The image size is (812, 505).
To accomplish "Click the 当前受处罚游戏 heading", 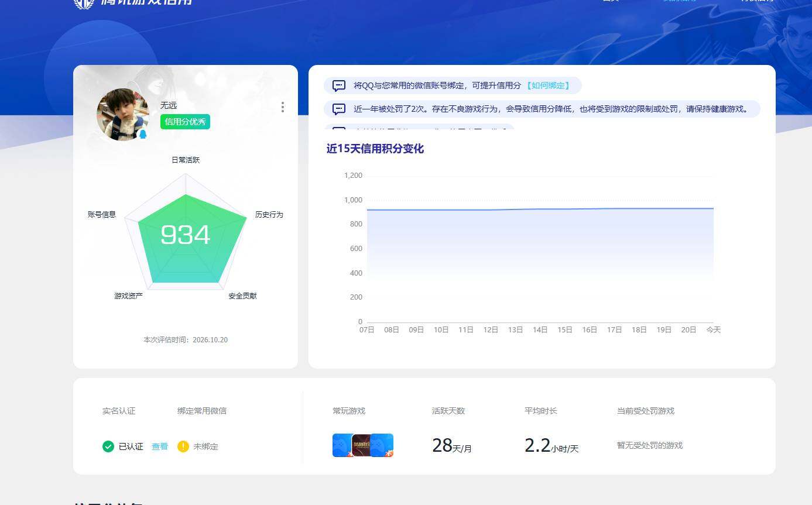I will tap(646, 411).
